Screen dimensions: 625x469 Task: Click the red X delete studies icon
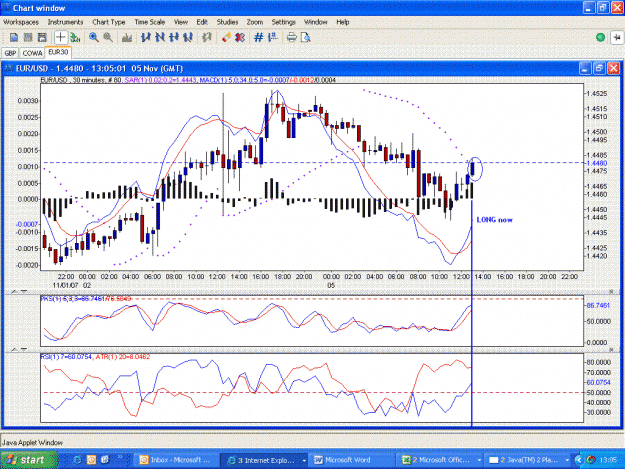tap(240, 37)
